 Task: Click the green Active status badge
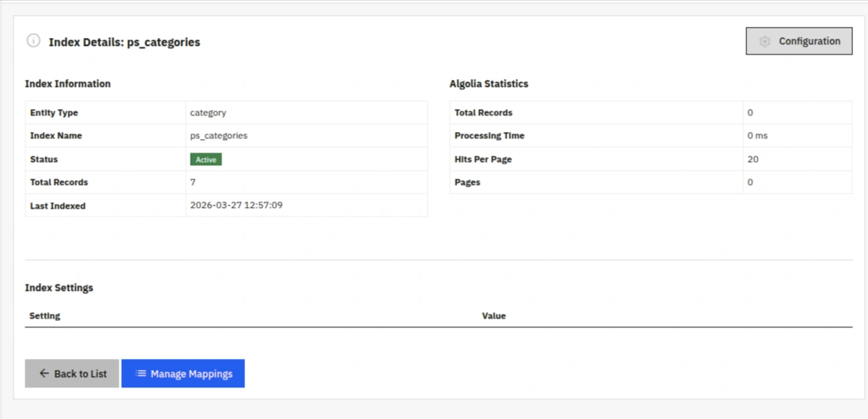point(206,160)
